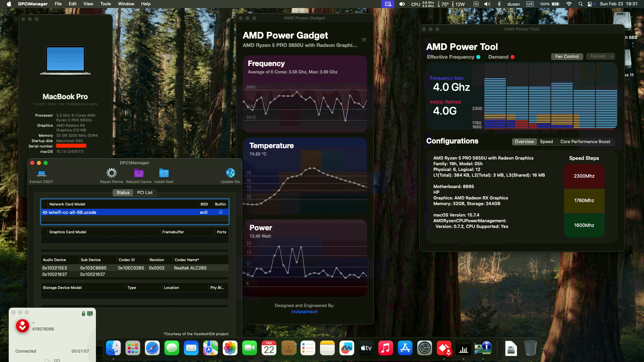Viewport: 644px width, 362px height.
Task: Click AnyDesk red profile icon in session window
Action: [x=22, y=326]
